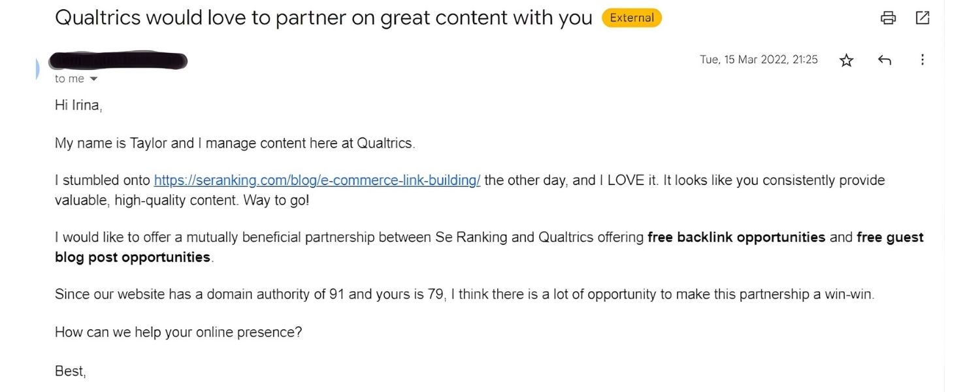Screen dimensions: 980x392
Task: Click the reply arrow below the timestamp
Action: point(885,59)
